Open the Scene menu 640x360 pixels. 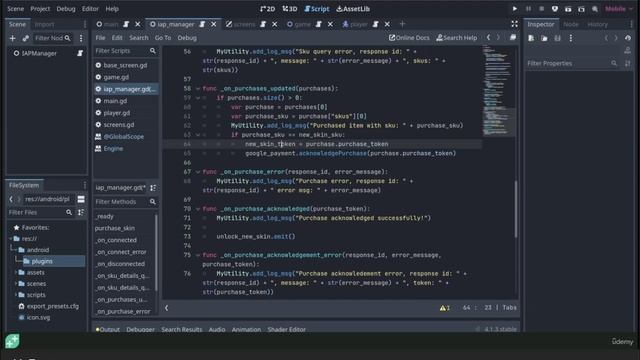point(16,9)
